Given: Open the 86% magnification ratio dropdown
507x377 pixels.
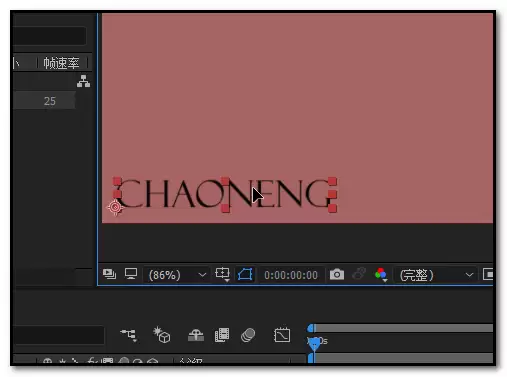Looking at the screenshot, I should point(177,275).
